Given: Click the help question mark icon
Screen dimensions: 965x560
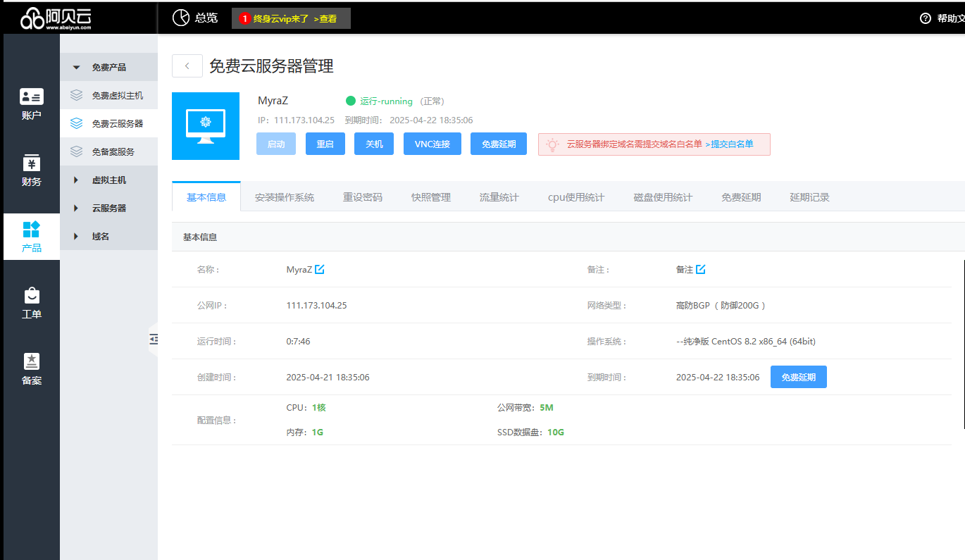Looking at the screenshot, I should (x=926, y=18).
